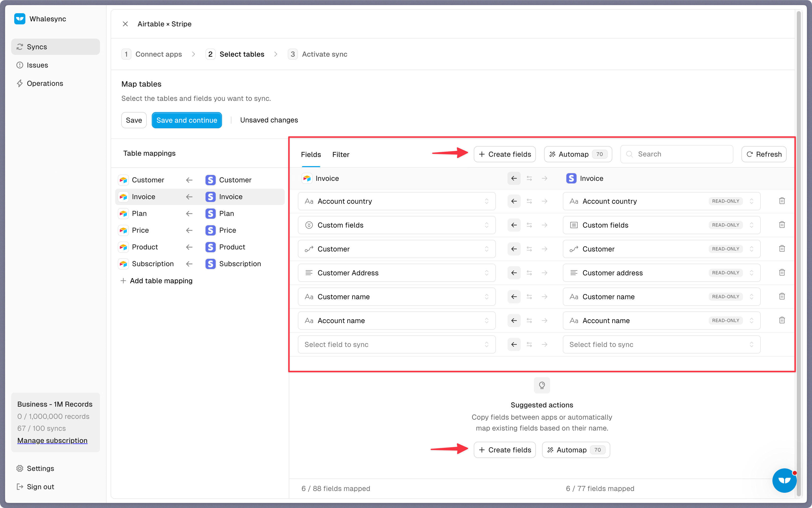The height and width of the screenshot is (508, 812).
Task: Refresh the field list
Action: [x=764, y=154]
